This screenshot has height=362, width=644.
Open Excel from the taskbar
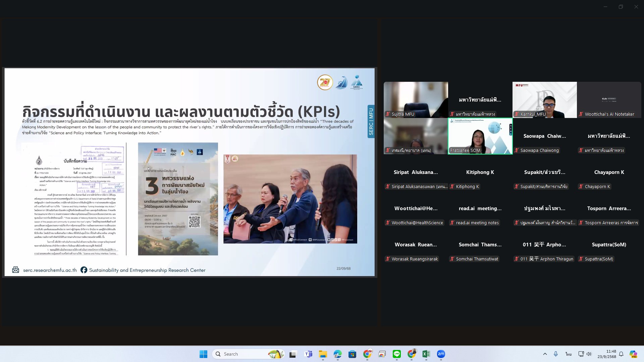point(426,354)
